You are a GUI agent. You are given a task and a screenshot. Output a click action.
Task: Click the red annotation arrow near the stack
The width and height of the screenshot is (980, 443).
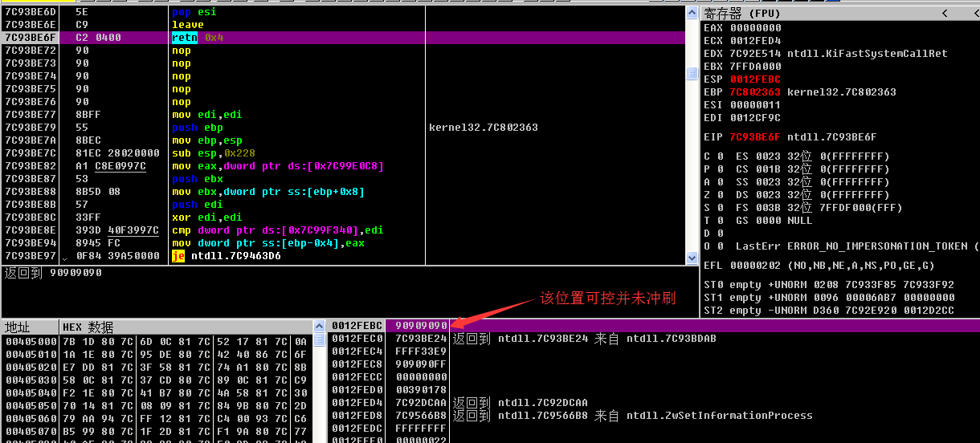tap(492, 313)
